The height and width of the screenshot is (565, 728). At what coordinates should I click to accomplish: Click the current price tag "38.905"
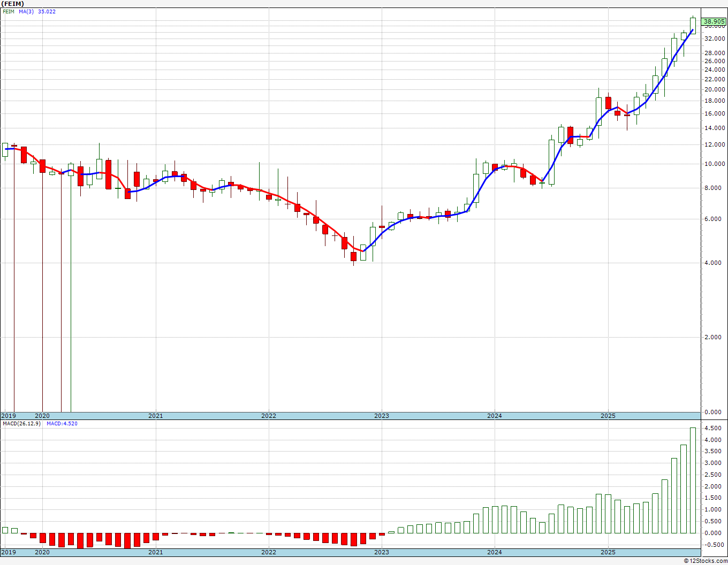tap(715, 22)
